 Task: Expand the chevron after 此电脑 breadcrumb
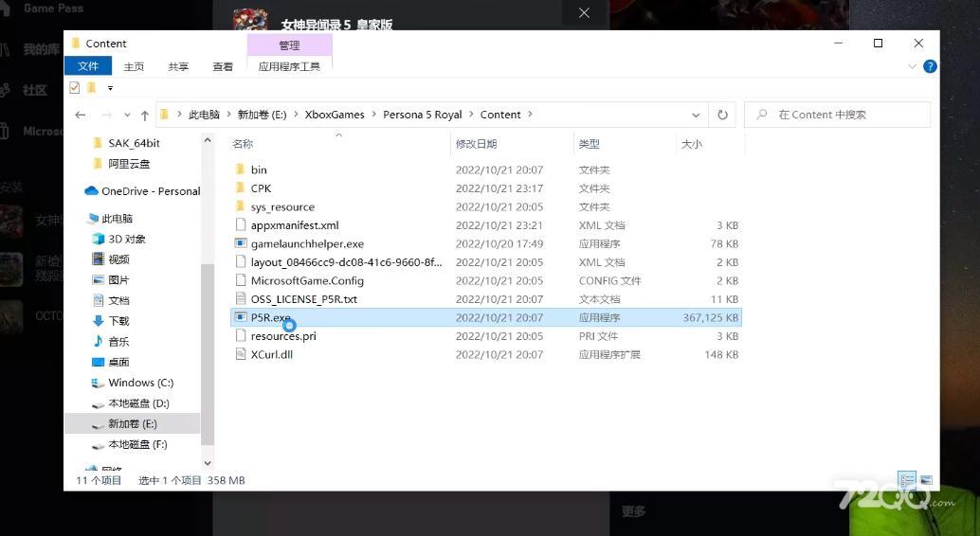click(228, 115)
